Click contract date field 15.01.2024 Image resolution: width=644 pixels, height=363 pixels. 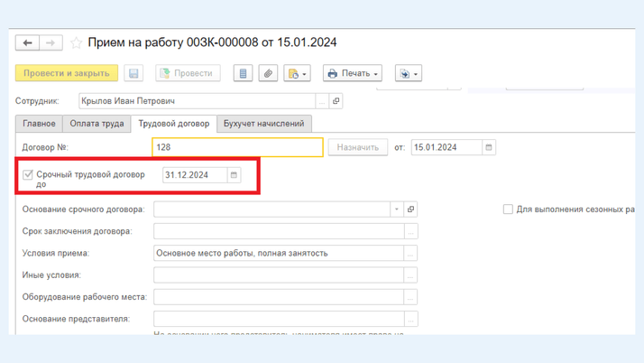(446, 147)
